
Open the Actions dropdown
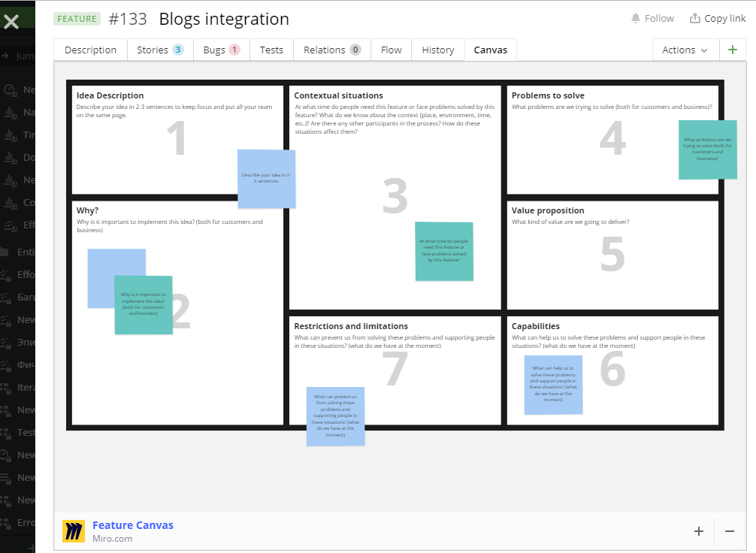click(x=682, y=49)
